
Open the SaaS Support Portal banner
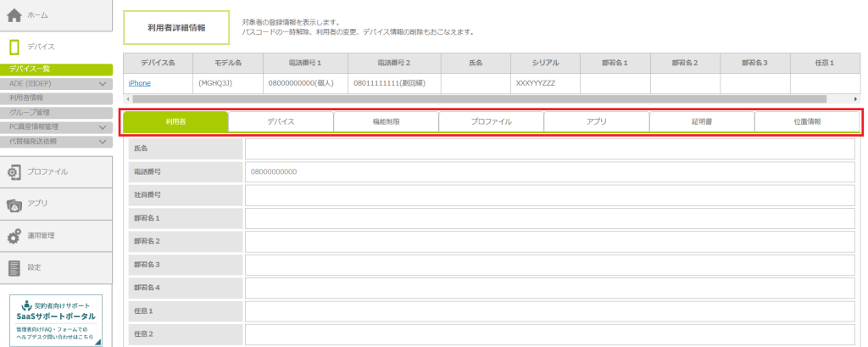point(56,320)
